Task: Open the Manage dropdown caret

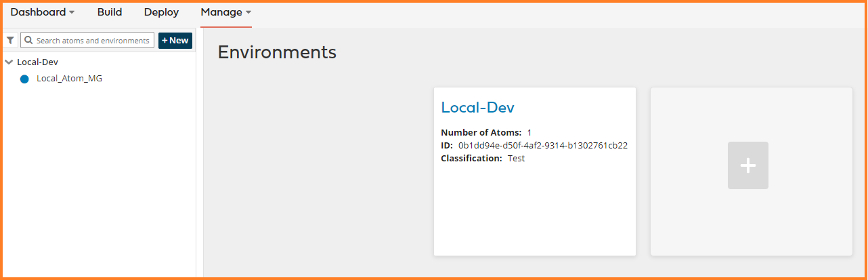Action: point(248,13)
